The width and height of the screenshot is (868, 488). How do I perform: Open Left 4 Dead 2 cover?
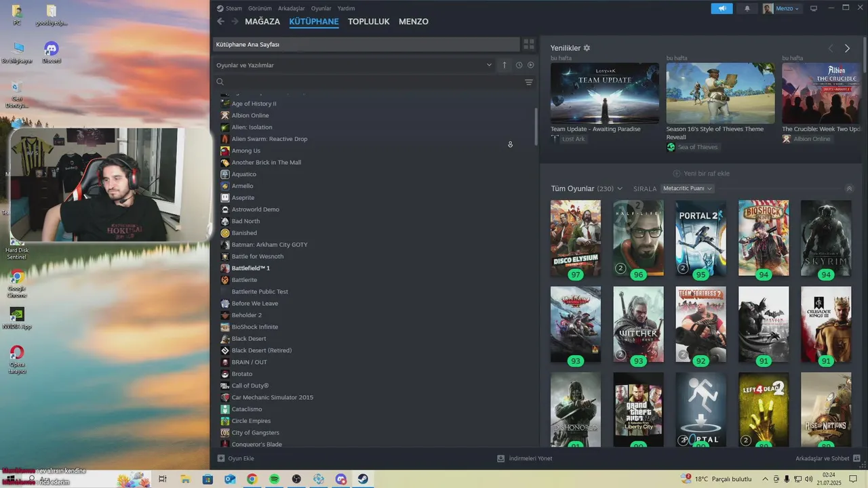click(764, 409)
